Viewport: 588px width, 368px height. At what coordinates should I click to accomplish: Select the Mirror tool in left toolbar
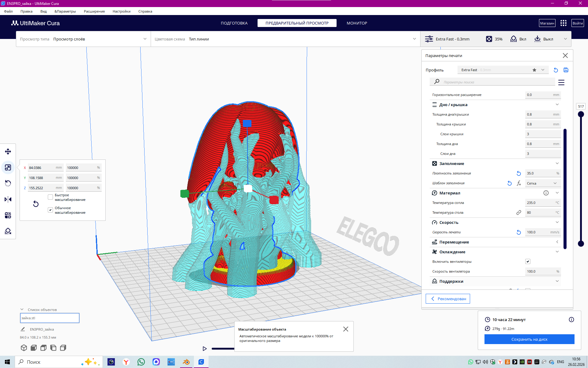click(x=8, y=199)
